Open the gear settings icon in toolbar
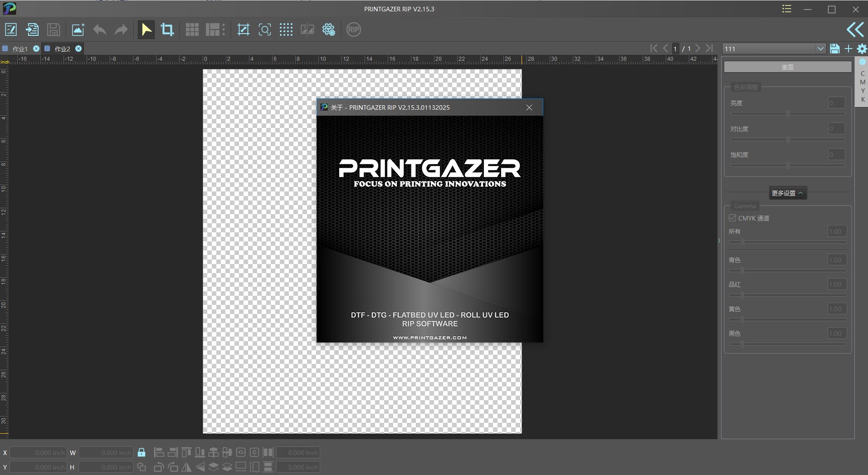Viewport: 868px width, 475px height. (329, 30)
